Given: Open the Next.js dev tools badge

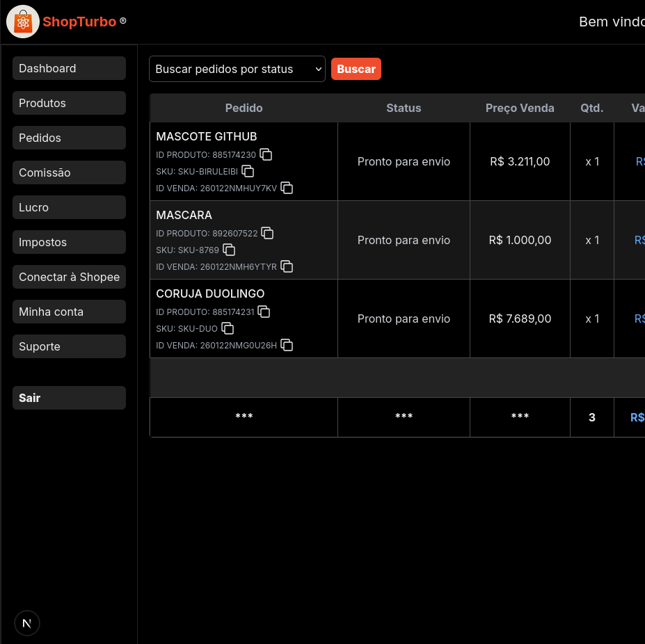Looking at the screenshot, I should coord(27,623).
